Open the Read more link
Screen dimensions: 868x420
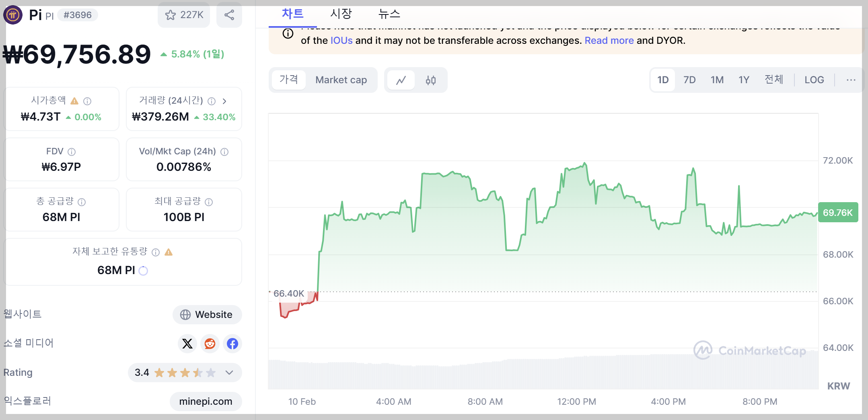pos(609,41)
